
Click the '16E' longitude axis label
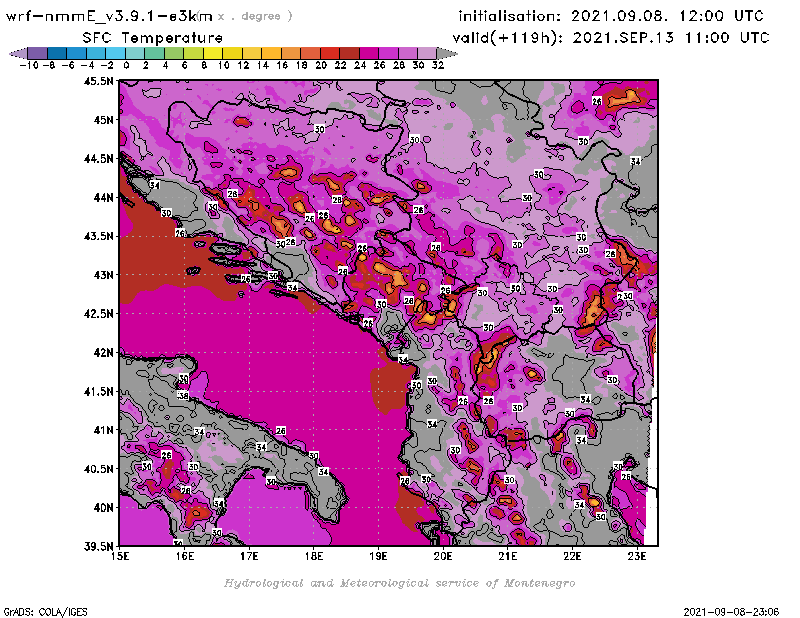pyautogui.click(x=185, y=556)
